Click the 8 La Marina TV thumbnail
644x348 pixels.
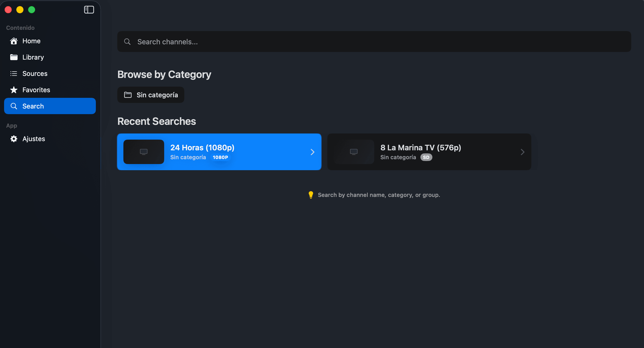(x=354, y=152)
